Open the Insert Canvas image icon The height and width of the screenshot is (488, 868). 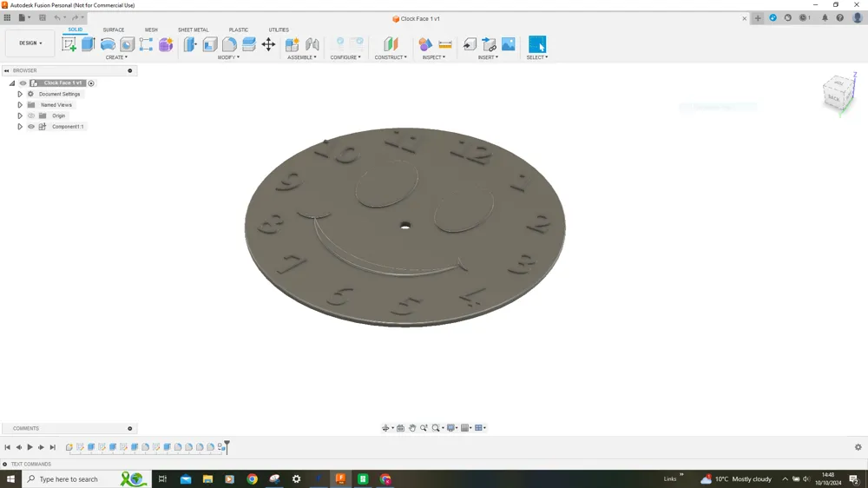point(508,43)
